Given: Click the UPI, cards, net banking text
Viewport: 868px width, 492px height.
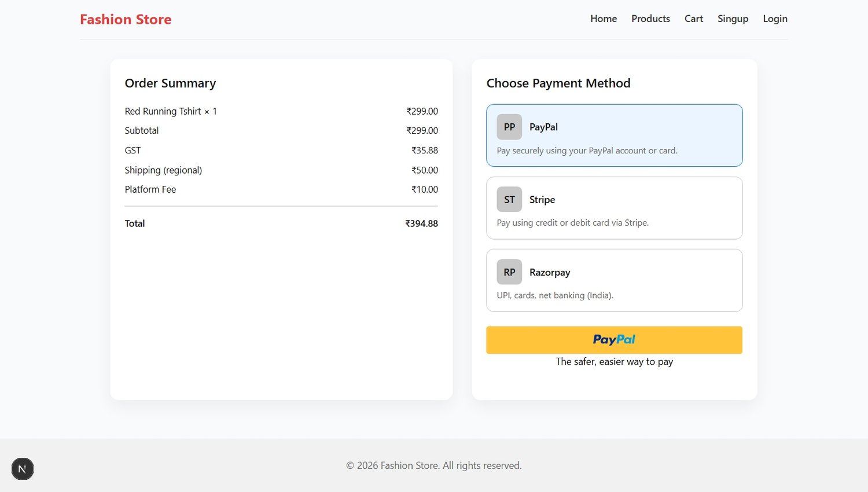Looking at the screenshot, I should coord(554,295).
